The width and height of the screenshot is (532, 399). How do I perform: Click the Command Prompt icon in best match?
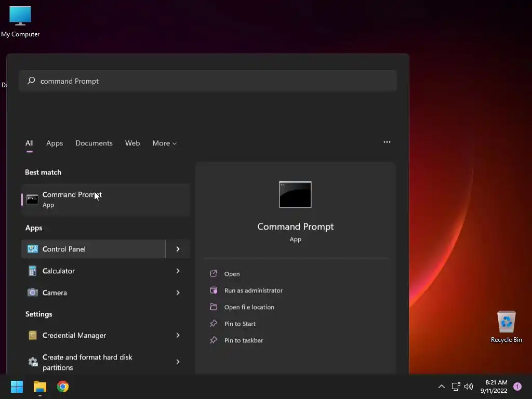coord(32,199)
